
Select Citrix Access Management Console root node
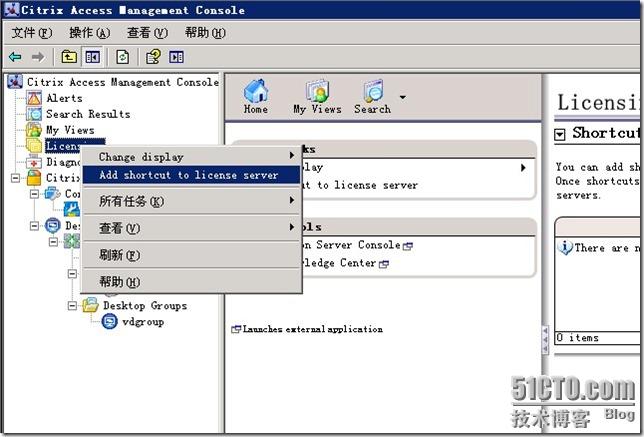[x=122, y=82]
